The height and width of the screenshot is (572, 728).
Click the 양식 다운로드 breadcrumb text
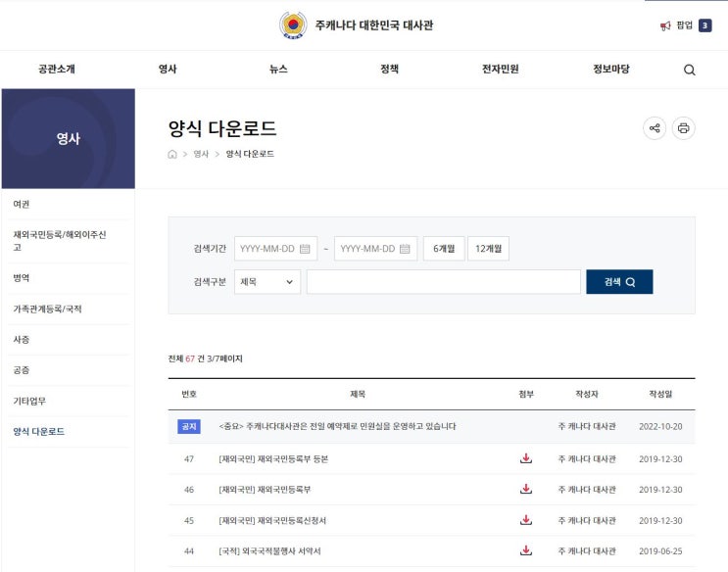[250, 154]
